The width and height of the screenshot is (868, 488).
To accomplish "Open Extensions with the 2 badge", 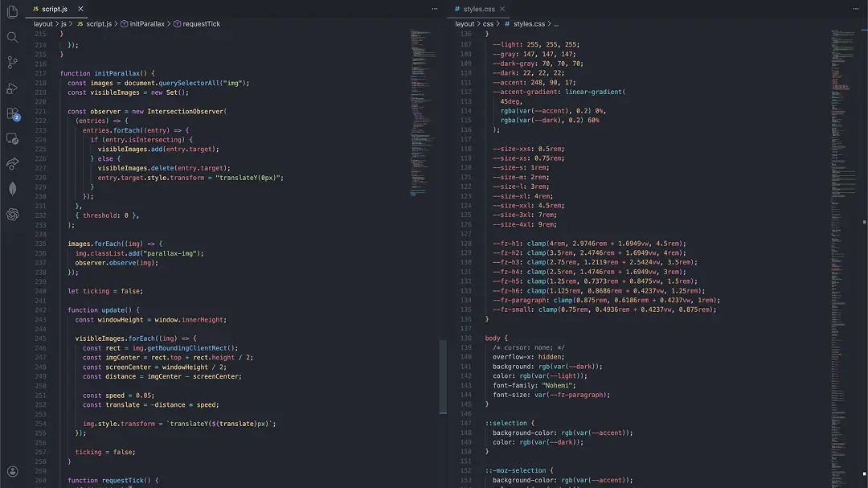I will tap(12, 113).
